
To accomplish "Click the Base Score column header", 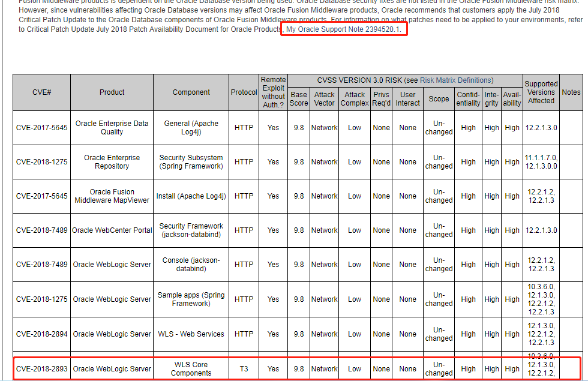I will point(299,99).
